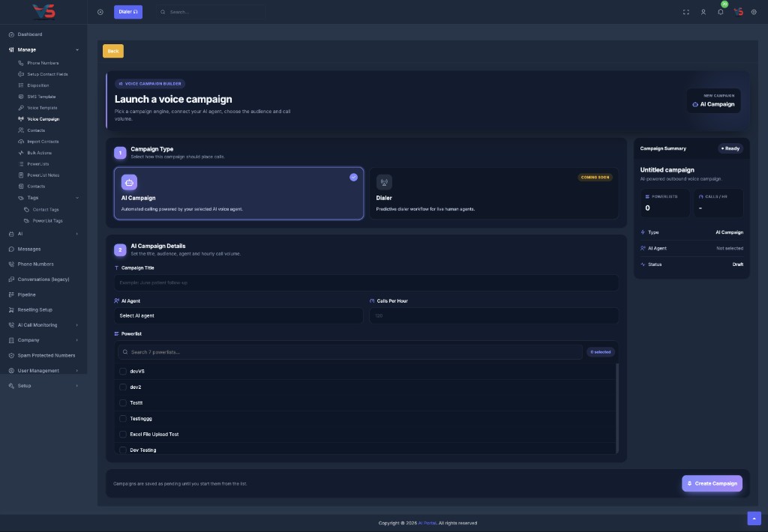The height and width of the screenshot is (532, 768).
Task: Click into the Campaign Title field
Action: pos(366,282)
